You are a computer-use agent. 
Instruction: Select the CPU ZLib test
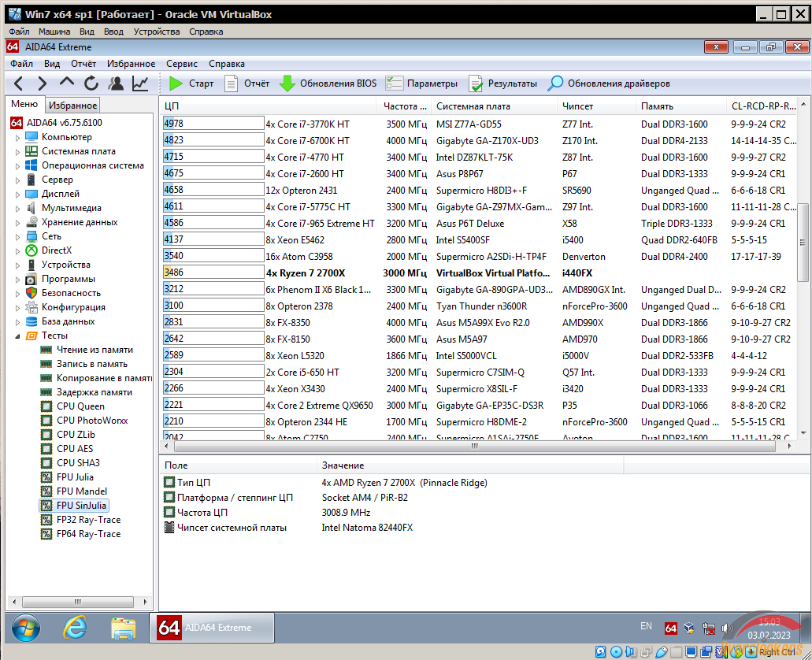click(76, 434)
